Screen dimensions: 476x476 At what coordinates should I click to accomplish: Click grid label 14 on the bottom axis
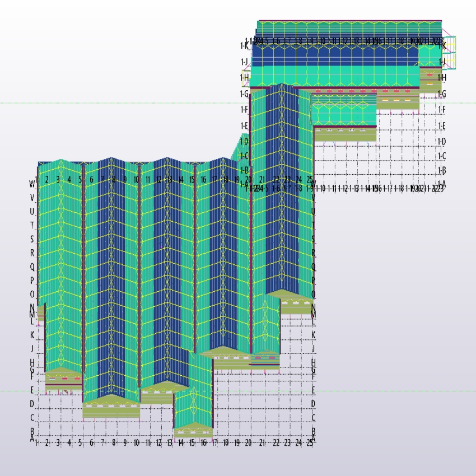click(x=181, y=442)
